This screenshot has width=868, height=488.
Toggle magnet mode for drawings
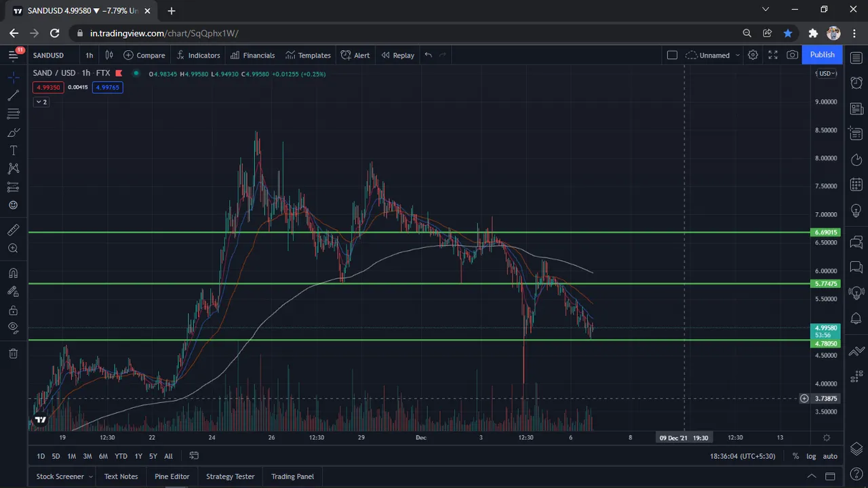tap(13, 273)
